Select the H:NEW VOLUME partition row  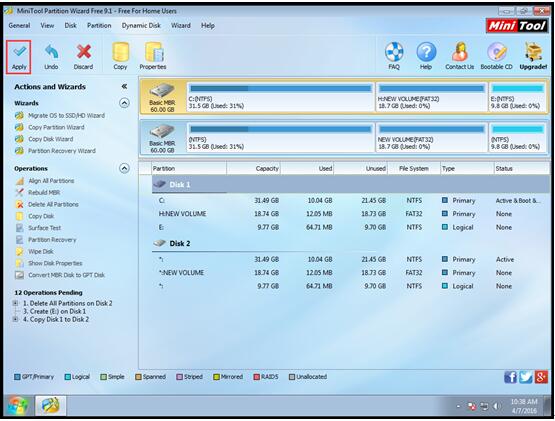351,214
